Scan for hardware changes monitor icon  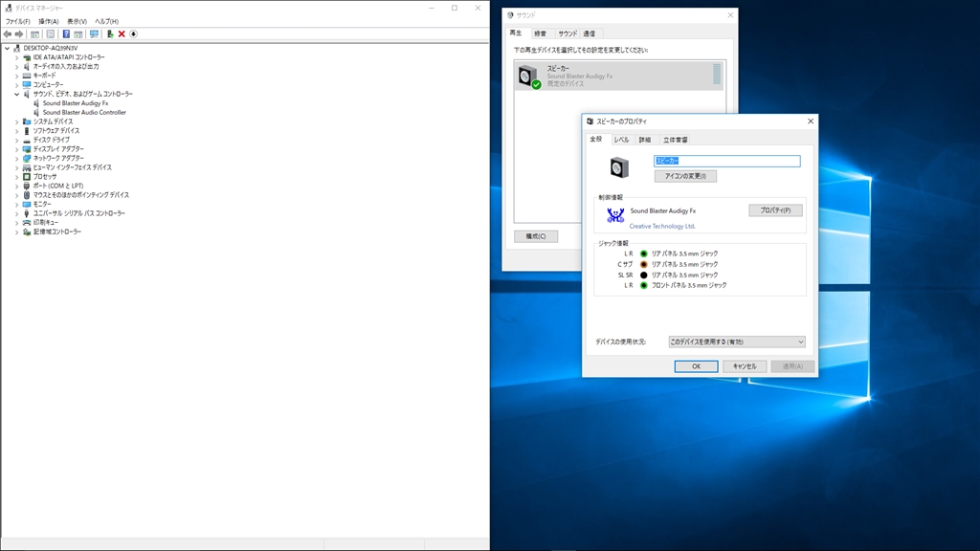[x=94, y=34]
